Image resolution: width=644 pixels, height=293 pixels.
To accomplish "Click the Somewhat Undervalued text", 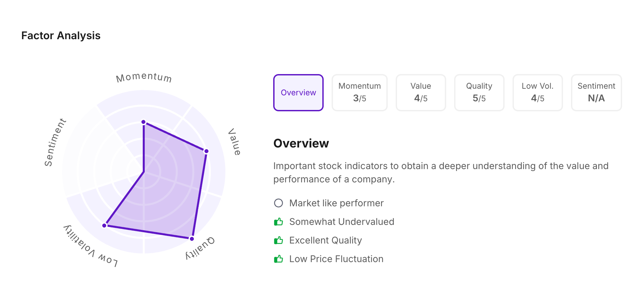I will 342,222.
